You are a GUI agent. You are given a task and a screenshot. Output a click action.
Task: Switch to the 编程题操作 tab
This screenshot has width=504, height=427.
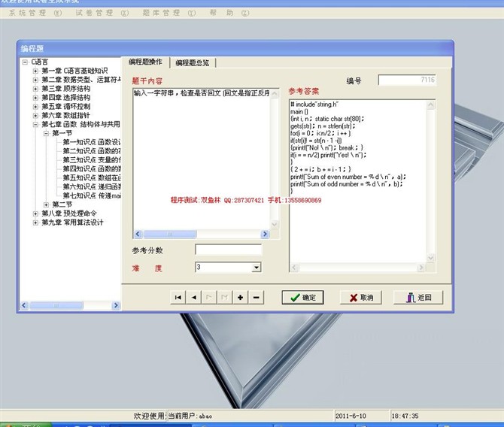point(145,62)
